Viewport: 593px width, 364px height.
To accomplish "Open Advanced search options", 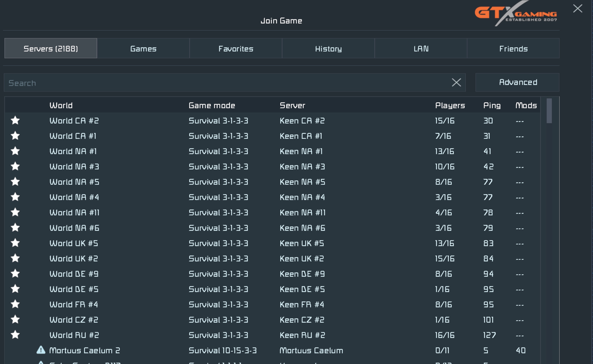I will [517, 82].
